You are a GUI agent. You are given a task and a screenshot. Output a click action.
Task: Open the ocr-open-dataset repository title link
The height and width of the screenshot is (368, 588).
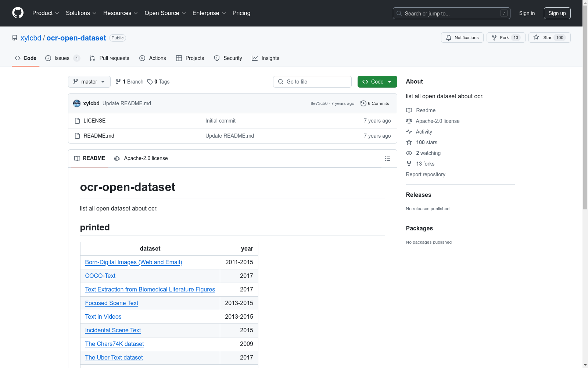point(76,38)
